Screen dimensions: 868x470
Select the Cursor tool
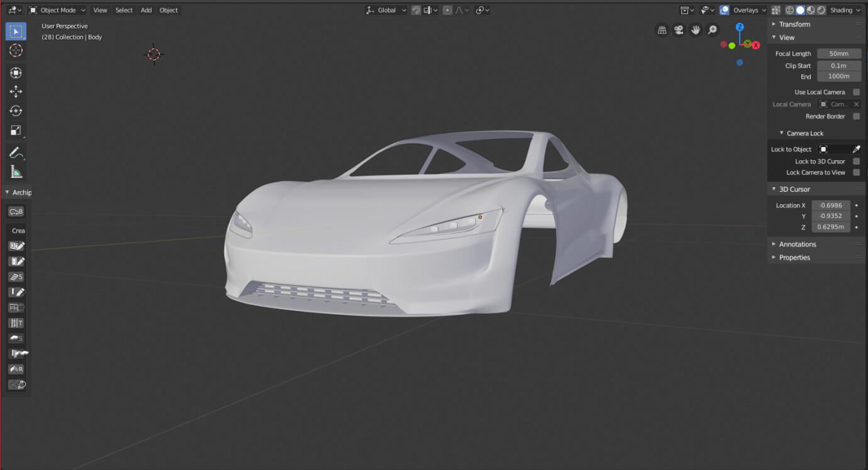[x=15, y=50]
